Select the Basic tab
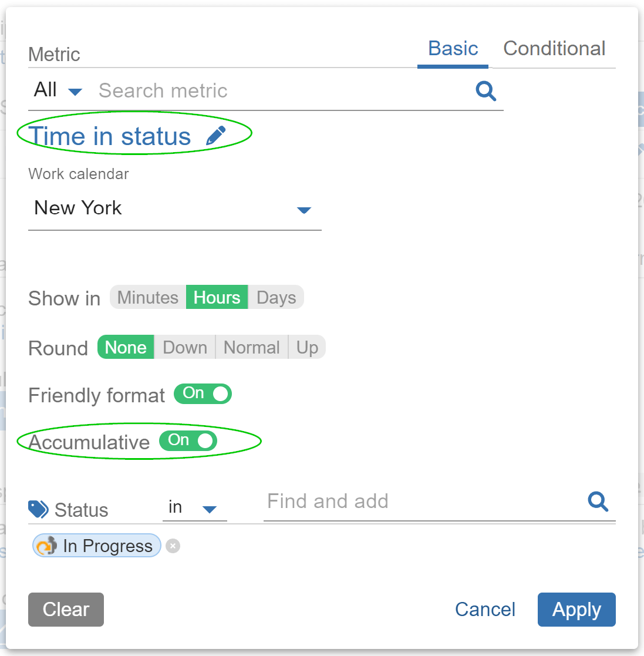This screenshot has height=656, width=644. pyautogui.click(x=452, y=49)
